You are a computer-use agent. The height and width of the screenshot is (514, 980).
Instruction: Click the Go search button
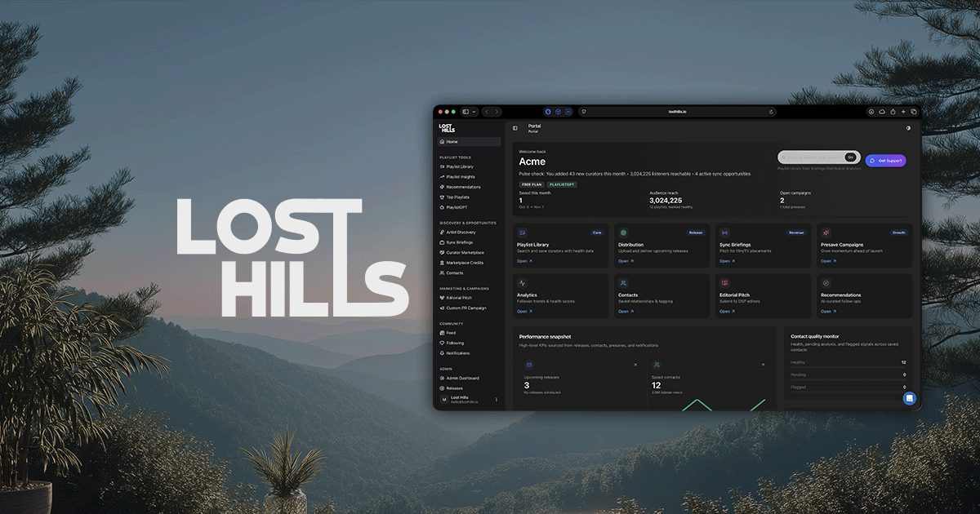pyautogui.click(x=850, y=157)
